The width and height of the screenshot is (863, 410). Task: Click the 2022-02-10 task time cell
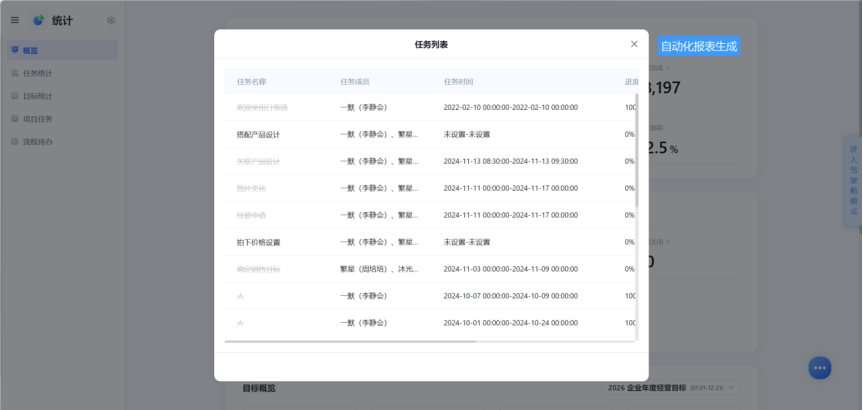[511, 107]
